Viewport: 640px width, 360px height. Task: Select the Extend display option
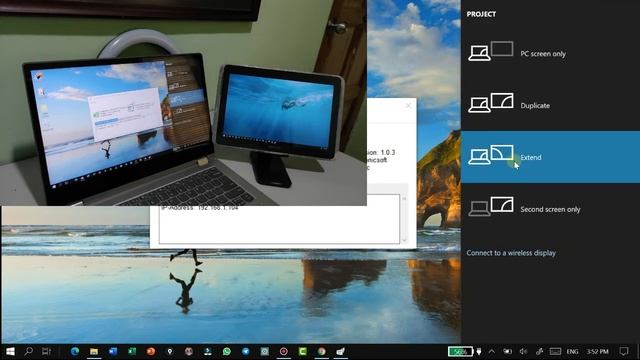click(550, 157)
